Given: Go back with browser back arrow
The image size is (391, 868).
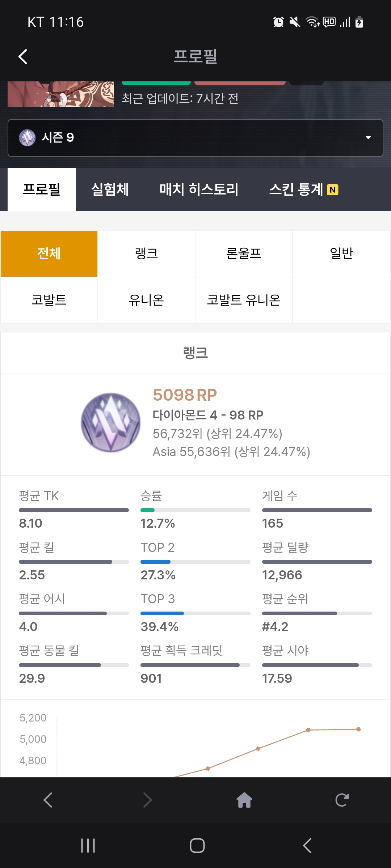Looking at the screenshot, I should (x=48, y=800).
